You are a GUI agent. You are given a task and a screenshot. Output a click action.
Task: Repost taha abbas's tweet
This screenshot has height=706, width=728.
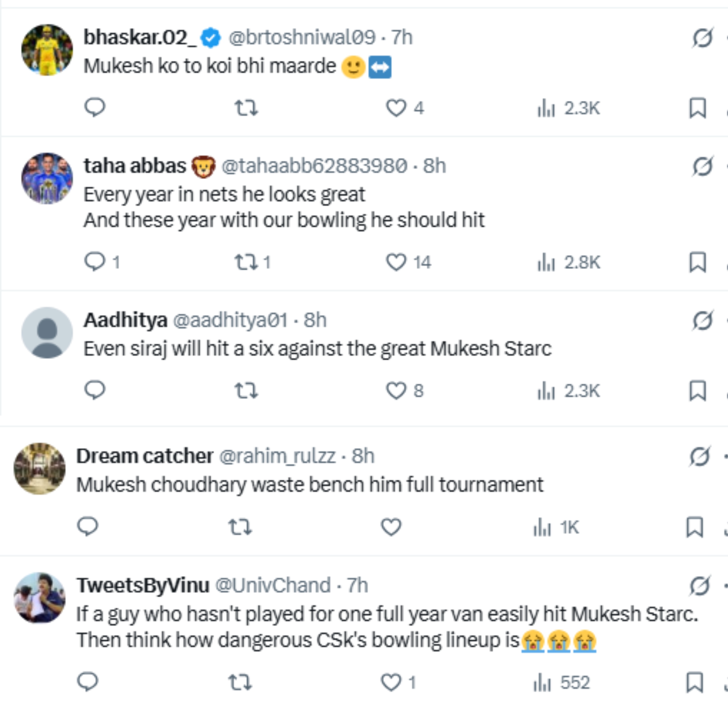(x=246, y=262)
